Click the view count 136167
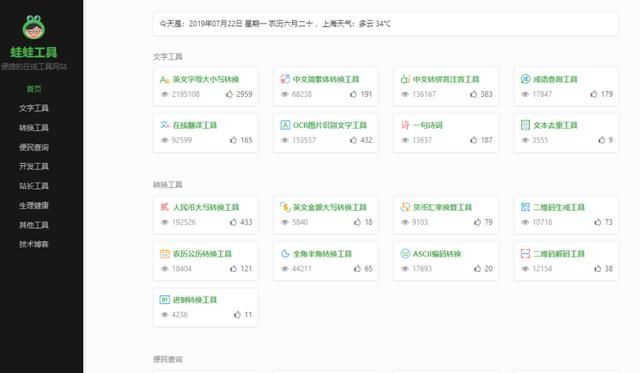 (x=424, y=94)
